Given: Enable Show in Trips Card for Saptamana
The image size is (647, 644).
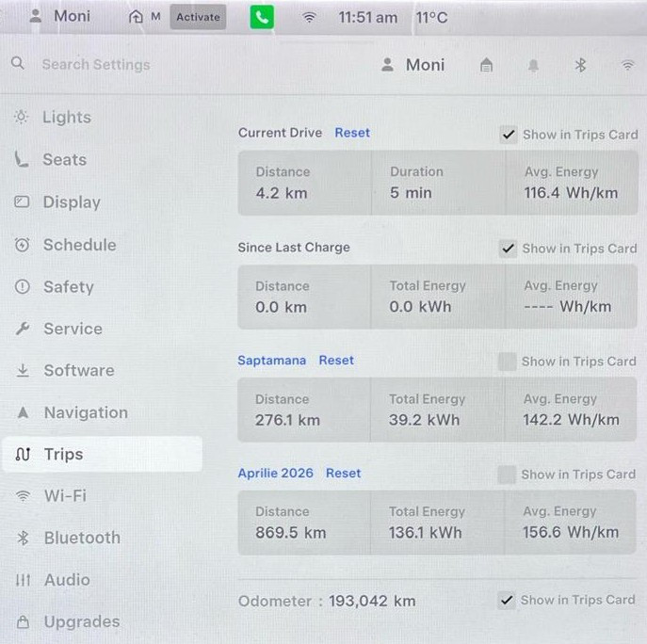Looking at the screenshot, I should pyautogui.click(x=508, y=362).
